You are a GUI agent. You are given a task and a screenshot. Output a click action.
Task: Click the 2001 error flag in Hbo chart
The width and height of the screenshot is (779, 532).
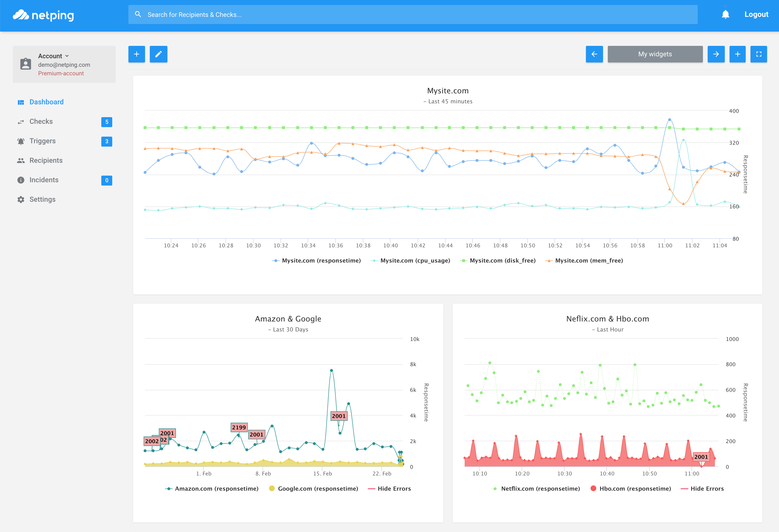pyautogui.click(x=701, y=457)
